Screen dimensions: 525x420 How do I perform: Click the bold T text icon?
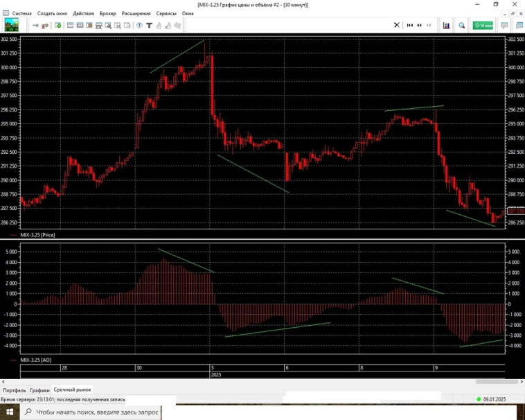click(x=149, y=26)
